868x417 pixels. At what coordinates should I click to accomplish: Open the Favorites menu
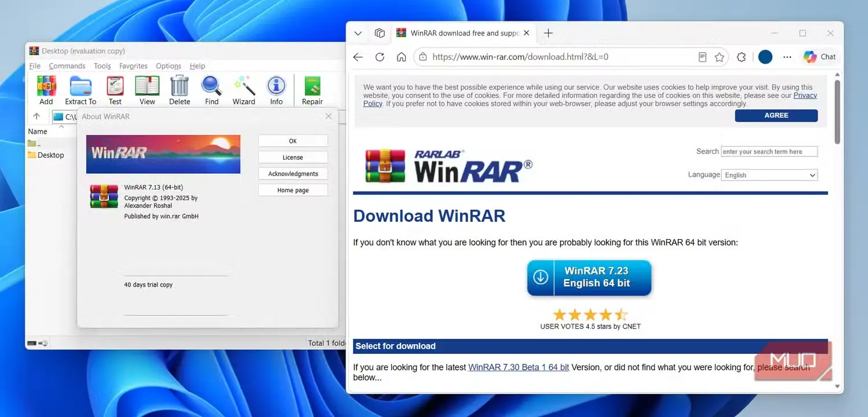coord(133,66)
